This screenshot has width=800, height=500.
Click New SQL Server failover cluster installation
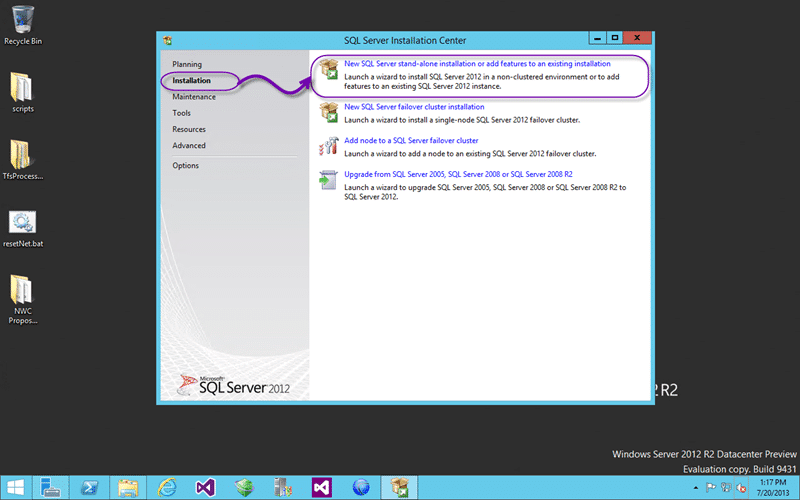[x=414, y=107]
